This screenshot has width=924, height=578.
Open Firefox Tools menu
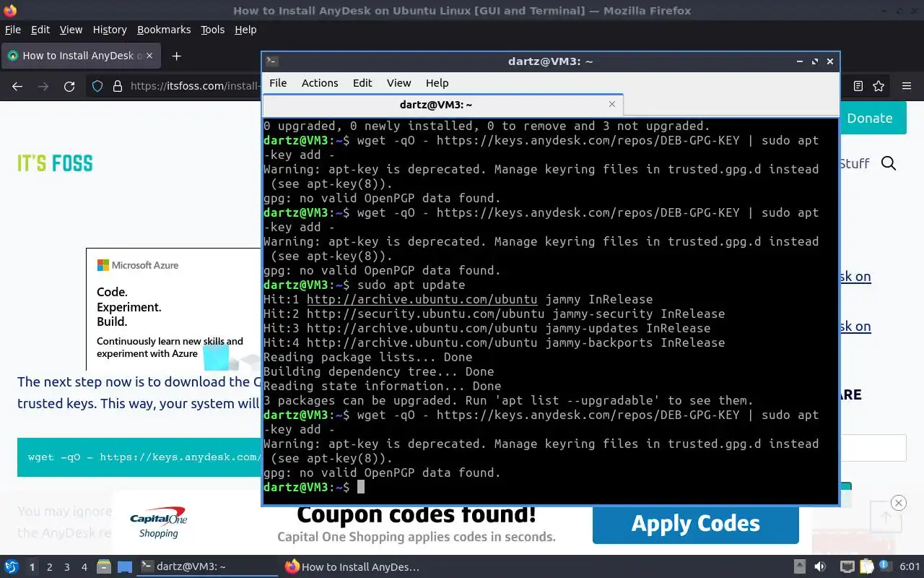point(213,30)
